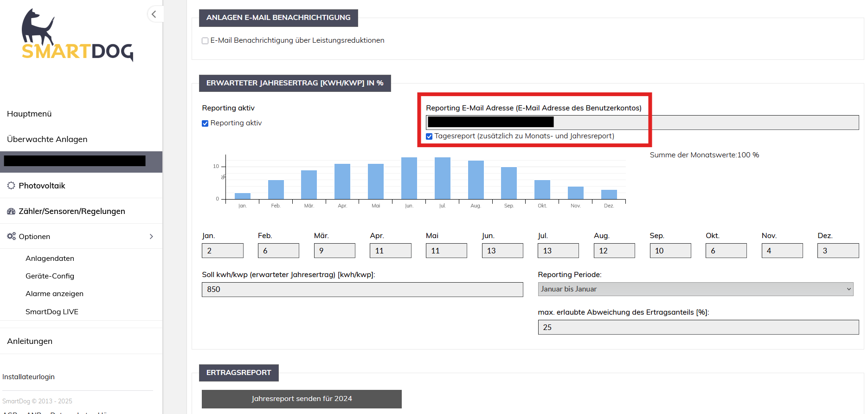Enable E-Mail Benachrichtigung über Leistungsreduktionen checkbox

point(205,41)
